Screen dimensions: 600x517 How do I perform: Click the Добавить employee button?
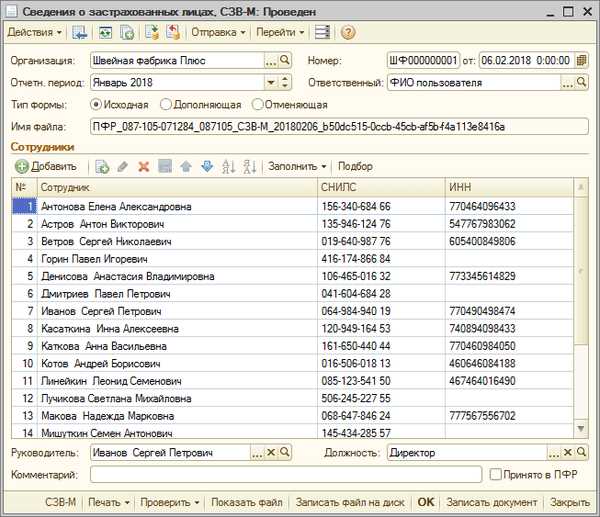coord(46,166)
